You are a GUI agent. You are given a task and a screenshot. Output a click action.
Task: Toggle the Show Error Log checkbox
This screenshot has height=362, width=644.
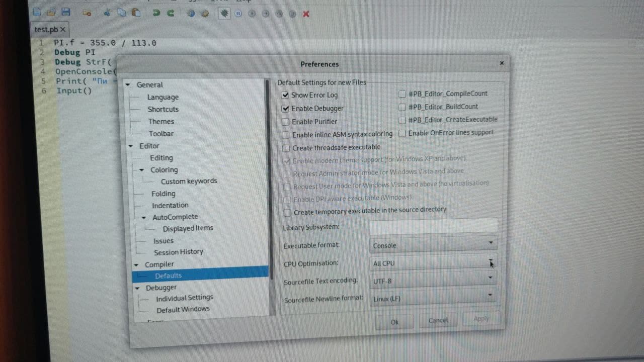click(286, 95)
